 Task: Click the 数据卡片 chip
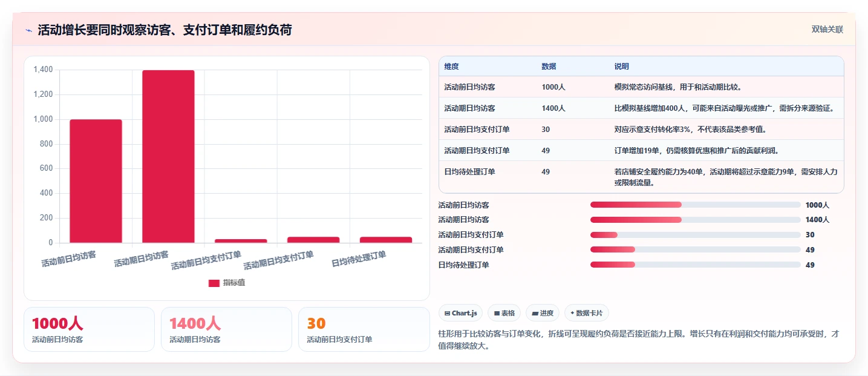tap(587, 313)
